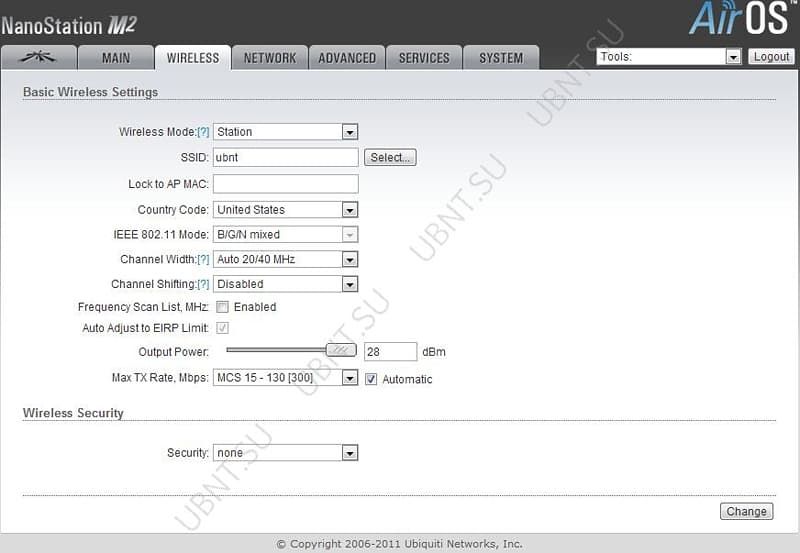Open Wireless Mode help [?] link
The image size is (800, 553).
tap(203, 132)
